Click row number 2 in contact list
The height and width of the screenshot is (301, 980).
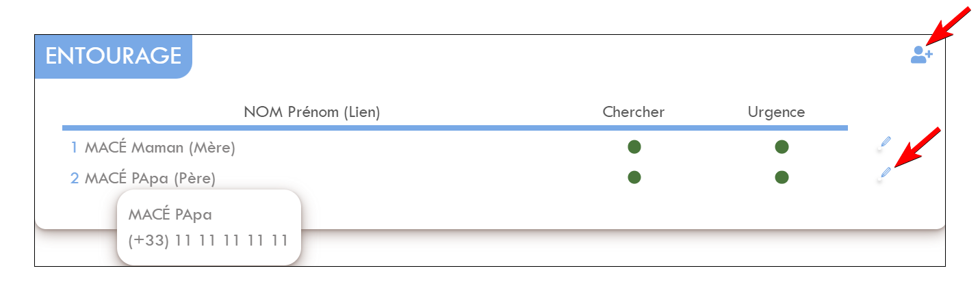[x=75, y=179]
